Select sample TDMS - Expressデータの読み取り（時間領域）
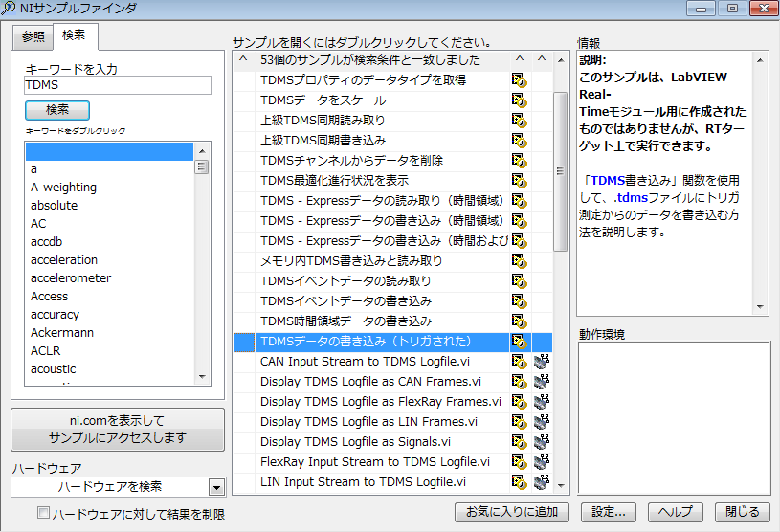Screen dimensions: 780x532 (x=382, y=201)
